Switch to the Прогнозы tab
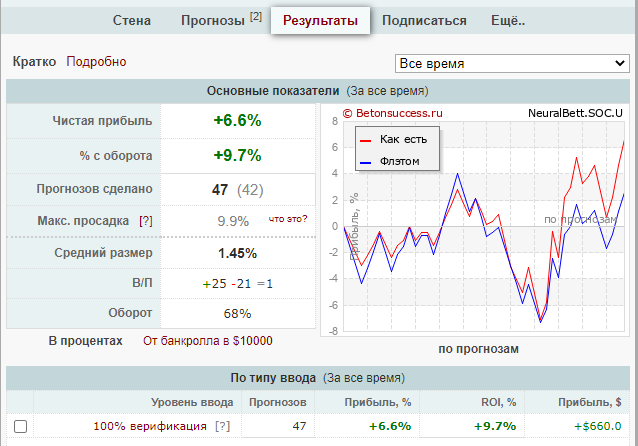The height and width of the screenshot is (446, 638). click(220, 20)
